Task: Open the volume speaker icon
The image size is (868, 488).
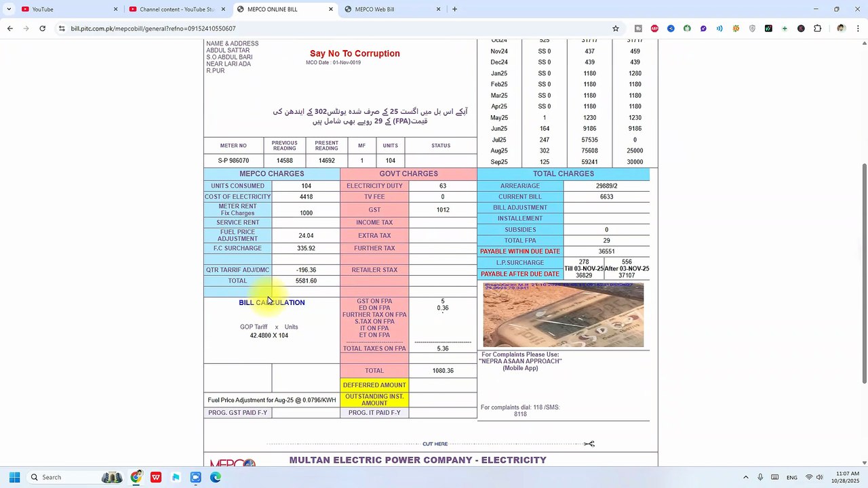Action: pyautogui.click(x=820, y=477)
